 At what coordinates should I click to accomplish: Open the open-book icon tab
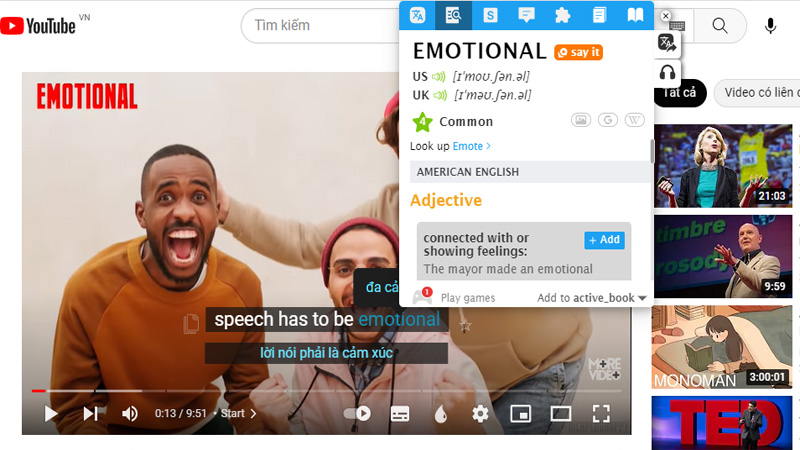coord(635,15)
